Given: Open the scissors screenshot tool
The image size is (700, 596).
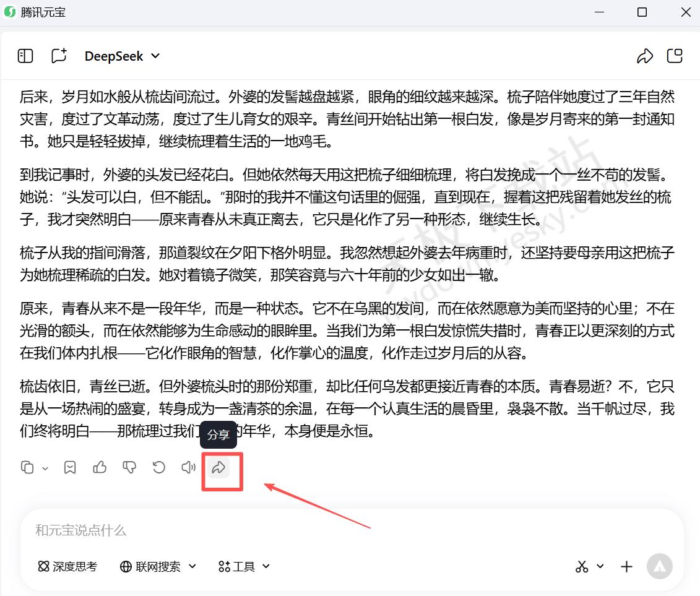Looking at the screenshot, I should coord(582,566).
